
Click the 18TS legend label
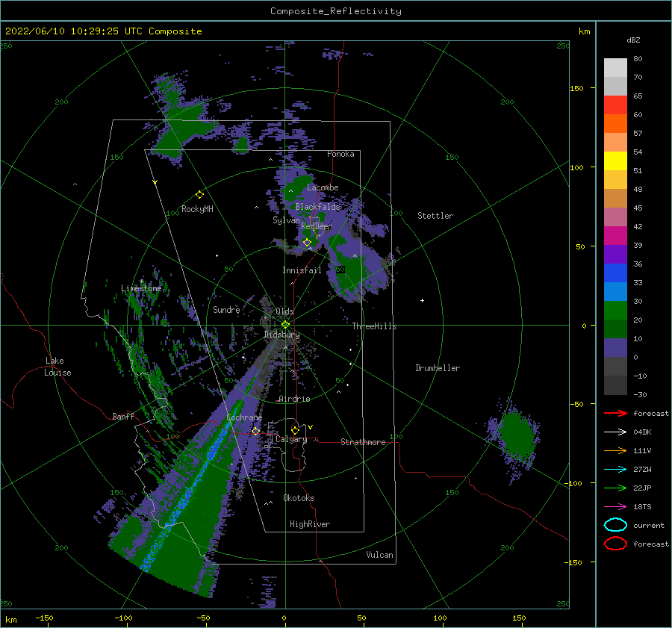point(642,507)
